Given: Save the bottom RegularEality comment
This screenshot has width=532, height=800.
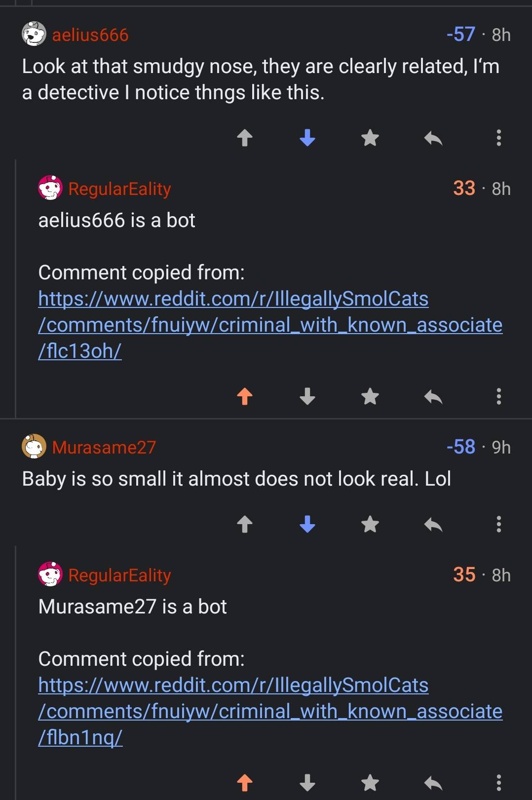Looking at the screenshot, I should coord(370,783).
